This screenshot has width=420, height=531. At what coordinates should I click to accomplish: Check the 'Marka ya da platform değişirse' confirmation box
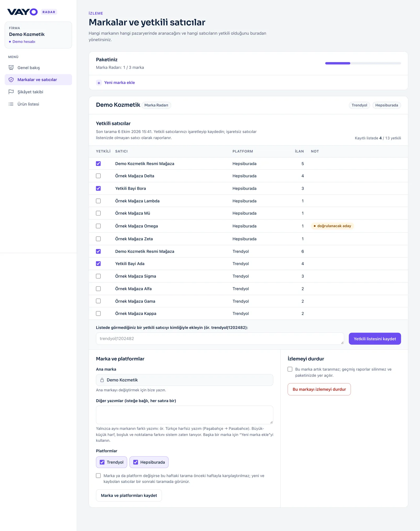pos(98,476)
